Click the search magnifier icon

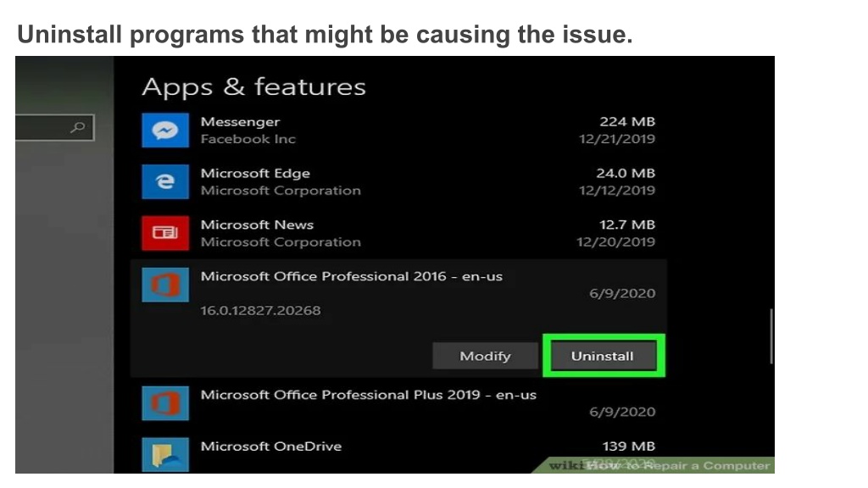pyautogui.click(x=78, y=128)
